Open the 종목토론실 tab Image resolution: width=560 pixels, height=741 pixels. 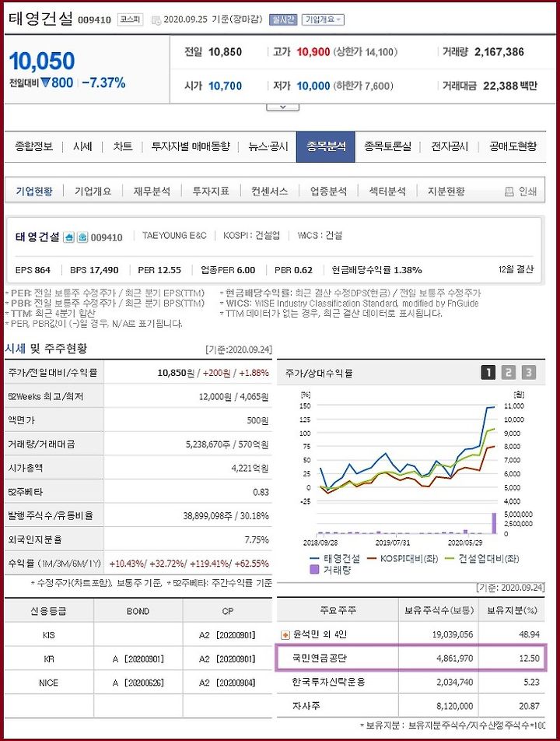pyautogui.click(x=387, y=146)
